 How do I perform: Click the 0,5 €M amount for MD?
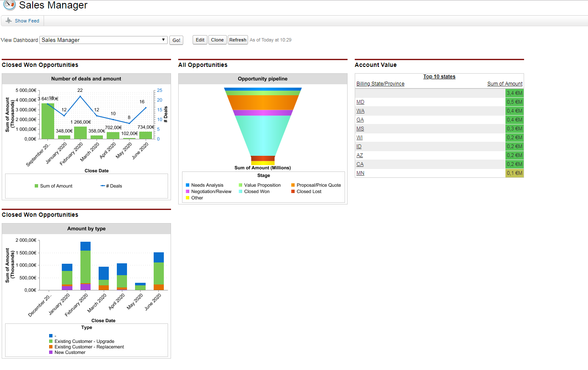tap(514, 102)
